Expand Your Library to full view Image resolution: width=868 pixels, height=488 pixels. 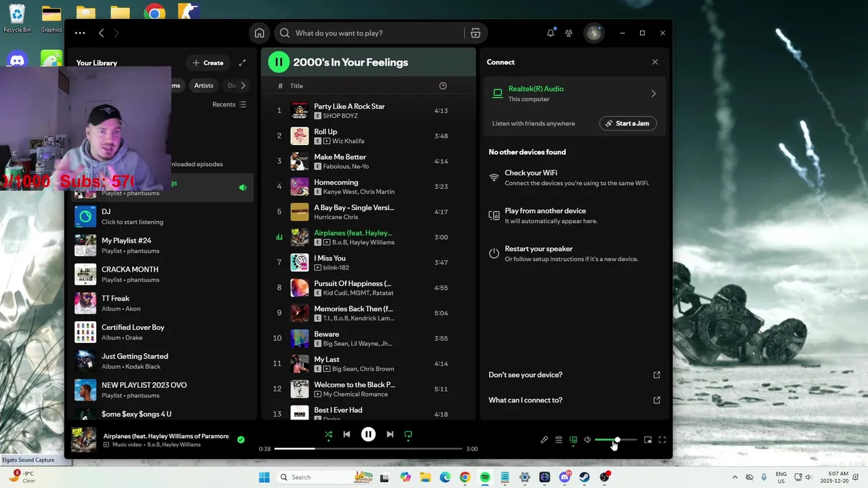point(242,62)
